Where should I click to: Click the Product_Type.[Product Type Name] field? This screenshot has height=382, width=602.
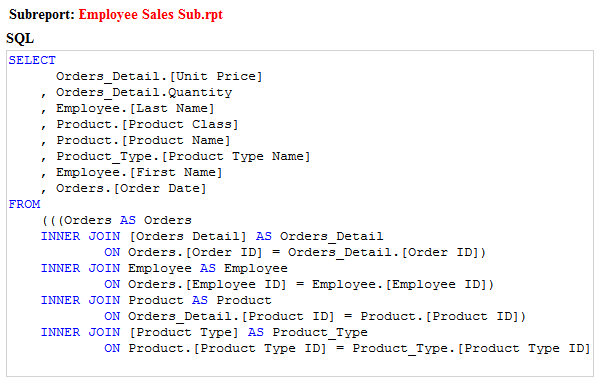(183, 157)
